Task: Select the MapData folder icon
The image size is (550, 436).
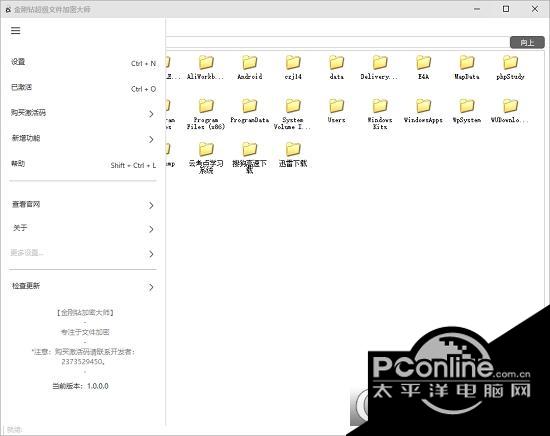Action: 467,62
